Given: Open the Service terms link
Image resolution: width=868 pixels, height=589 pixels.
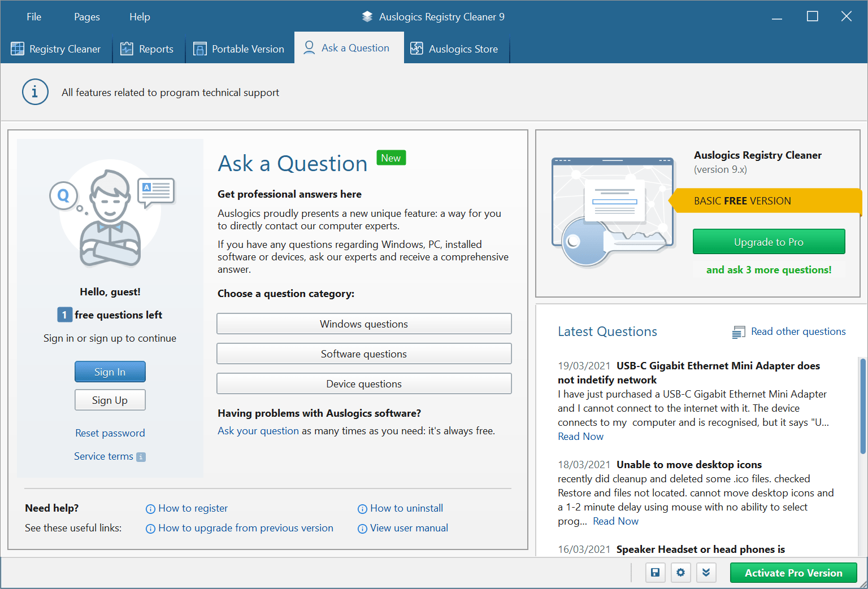Looking at the screenshot, I should tap(103, 456).
